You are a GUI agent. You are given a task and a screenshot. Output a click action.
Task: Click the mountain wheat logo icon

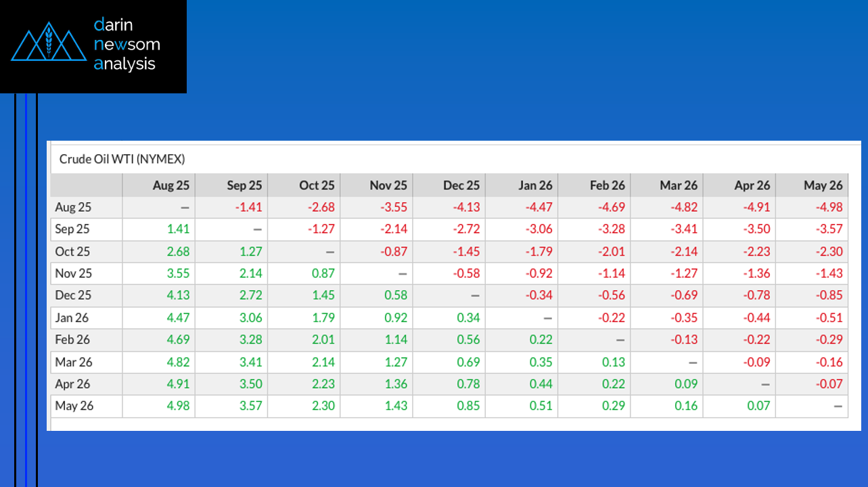47,42
